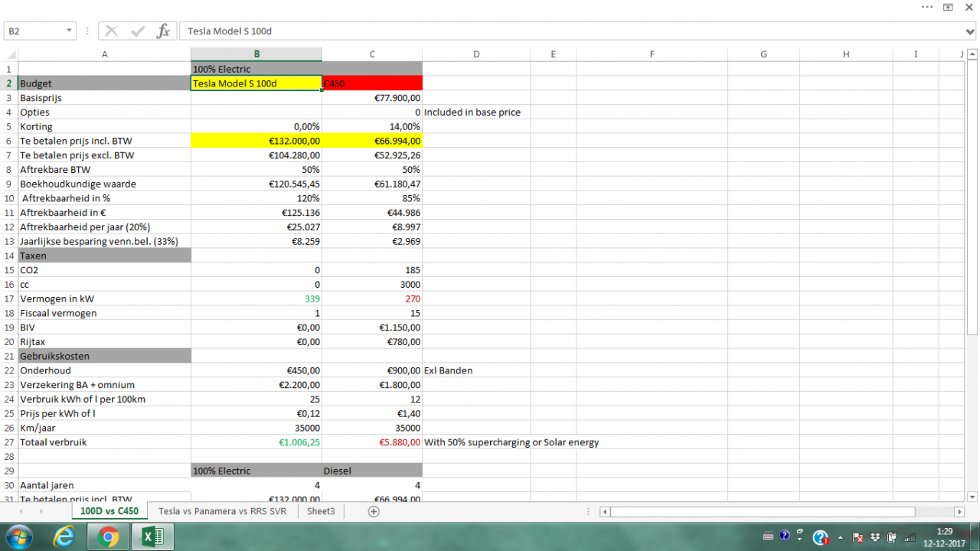Open the Dropbox tray icon
This screenshot has width=980, height=551.
tap(876, 537)
